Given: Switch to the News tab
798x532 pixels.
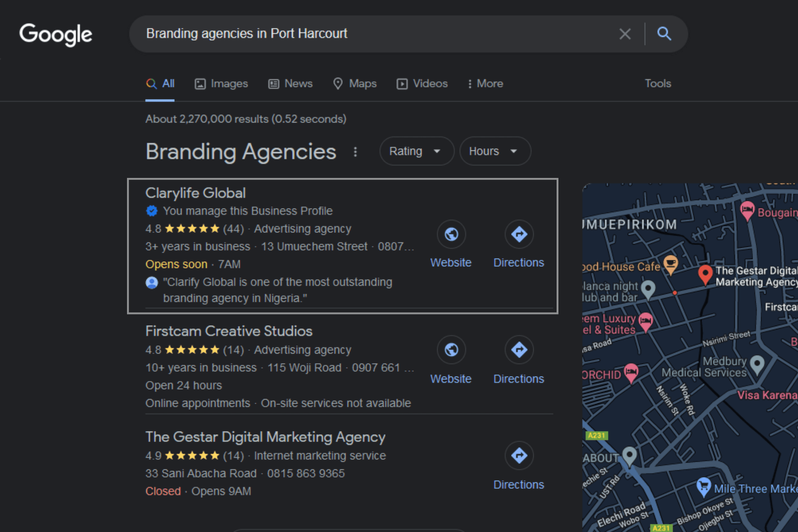Looking at the screenshot, I should 290,84.
